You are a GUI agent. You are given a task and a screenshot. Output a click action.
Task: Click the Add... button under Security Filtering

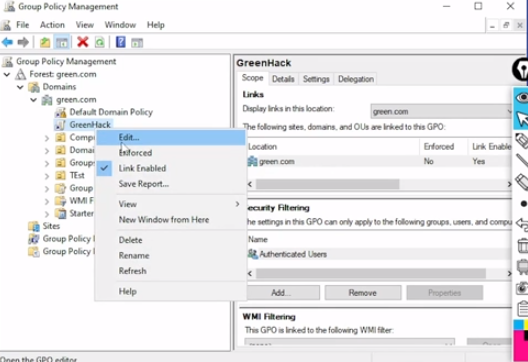click(x=281, y=293)
